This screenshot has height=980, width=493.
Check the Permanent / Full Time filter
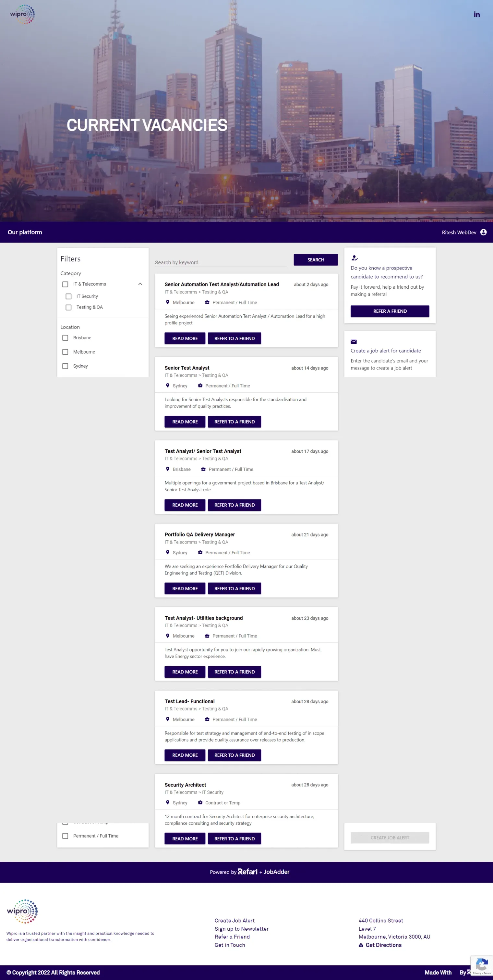65,836
